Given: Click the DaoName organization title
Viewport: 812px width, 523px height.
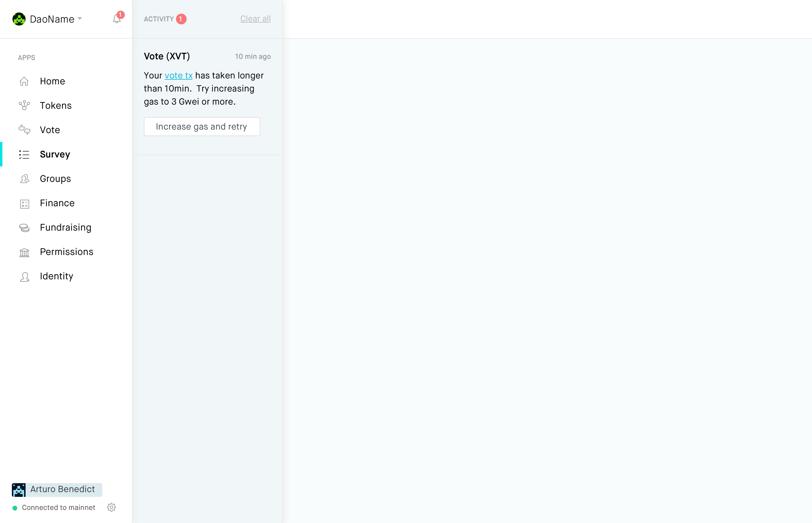Looking at the screenshot, I should (x=52, y=19).
